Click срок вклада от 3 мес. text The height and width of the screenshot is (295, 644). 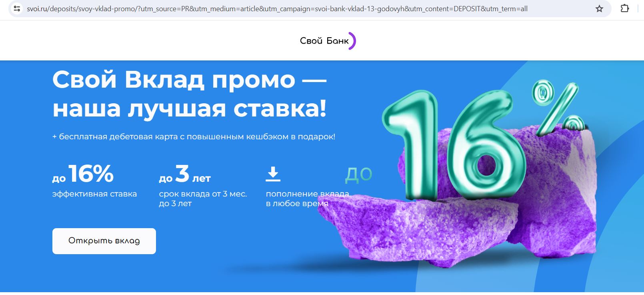[x=203, y=194]
